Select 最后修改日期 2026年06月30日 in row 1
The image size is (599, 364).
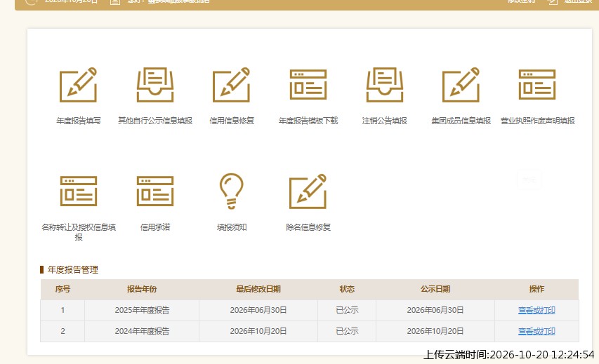258,310
